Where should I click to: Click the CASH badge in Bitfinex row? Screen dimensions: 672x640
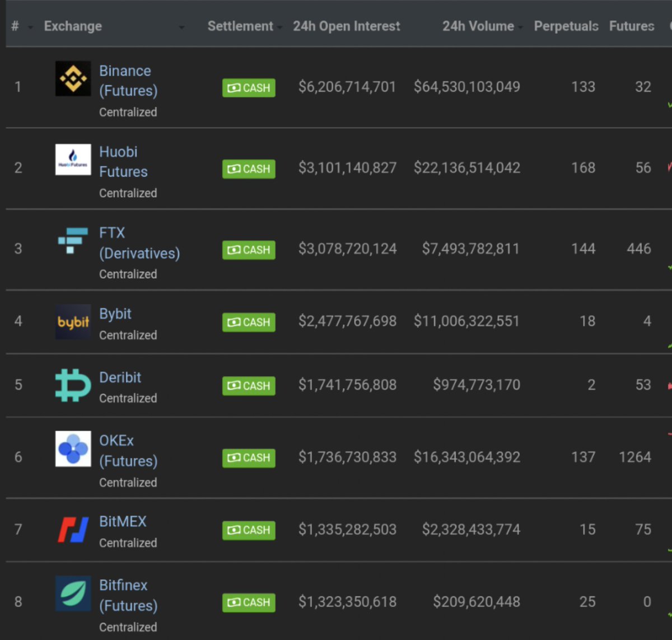pos(249,602)
